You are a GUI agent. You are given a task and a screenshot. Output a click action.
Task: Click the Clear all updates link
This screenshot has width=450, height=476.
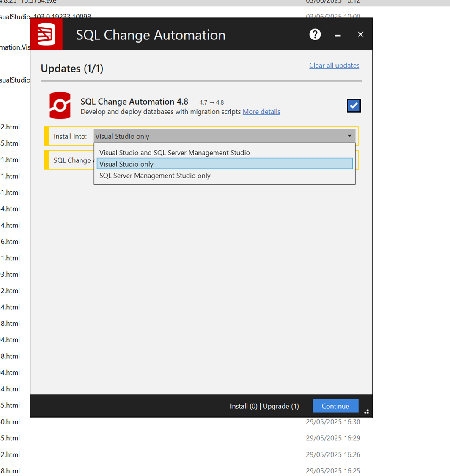(x=334, y=65)
